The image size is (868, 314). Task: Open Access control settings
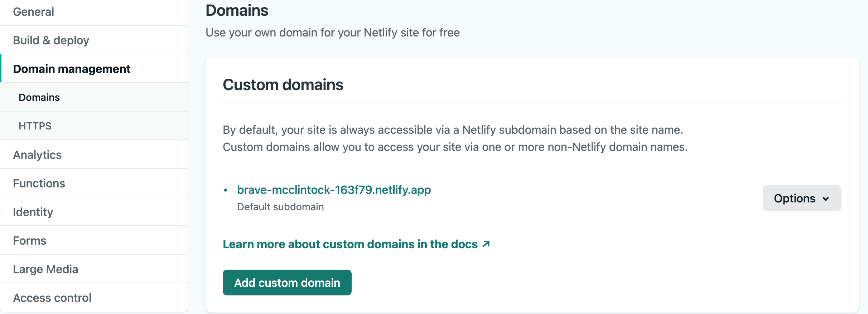point(52,298)
